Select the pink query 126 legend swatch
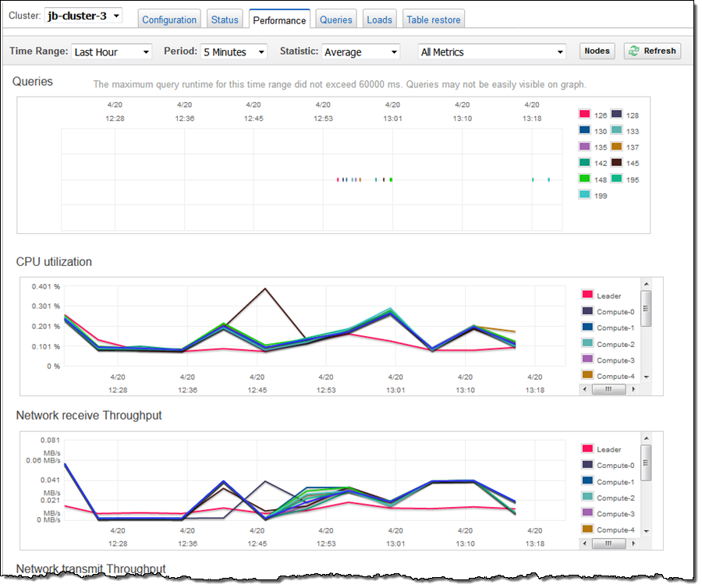 tap(585, 115)
